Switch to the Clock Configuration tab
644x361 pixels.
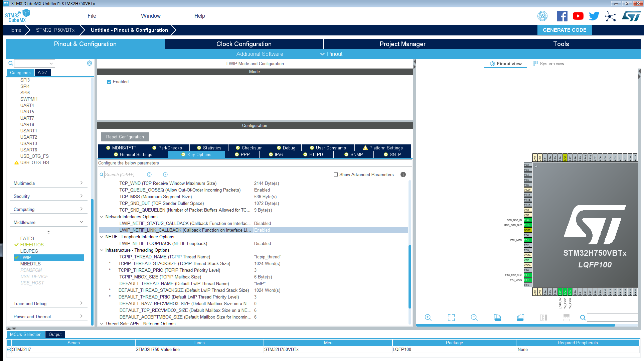point(244,44)
